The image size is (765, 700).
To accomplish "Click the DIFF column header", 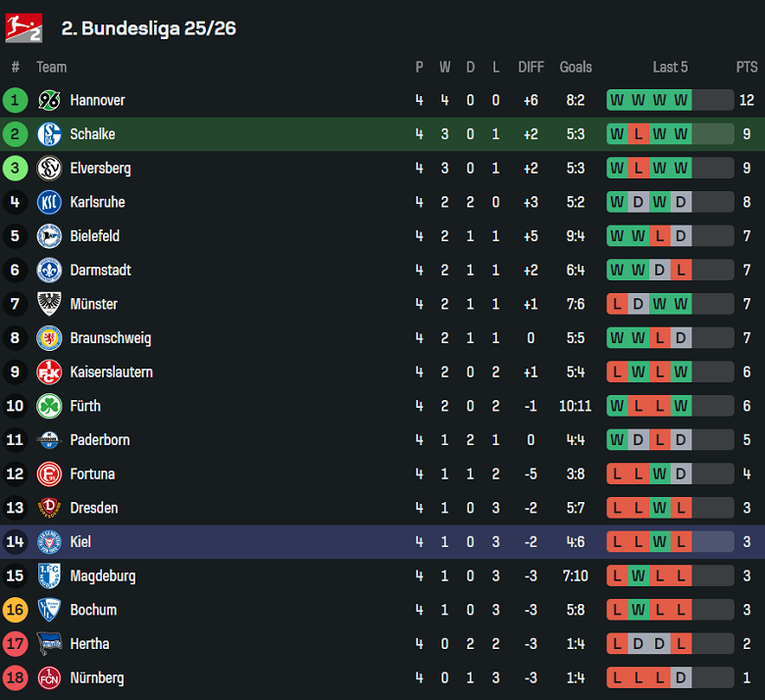I will tap(531, 67).
